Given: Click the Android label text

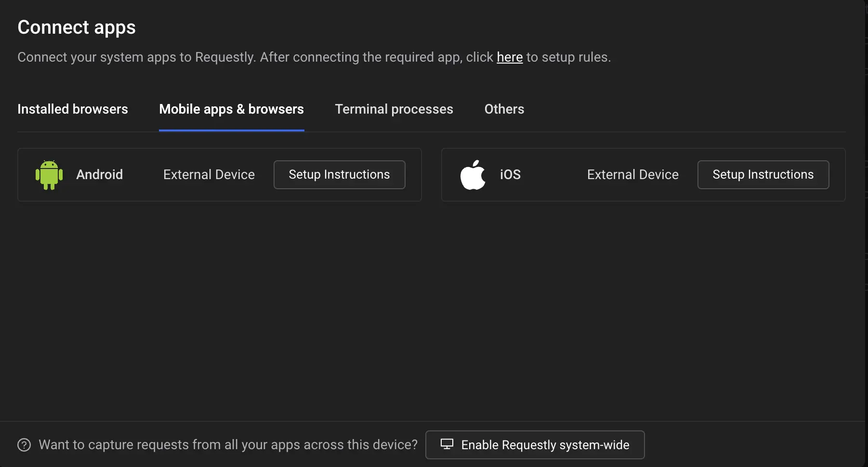Looking at the screenshot, I should [99, 175].
